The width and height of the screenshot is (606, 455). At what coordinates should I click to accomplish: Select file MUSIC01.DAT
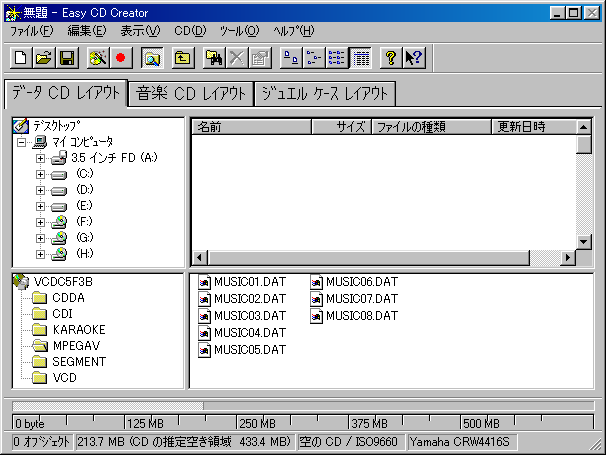(x=242, y=282)
